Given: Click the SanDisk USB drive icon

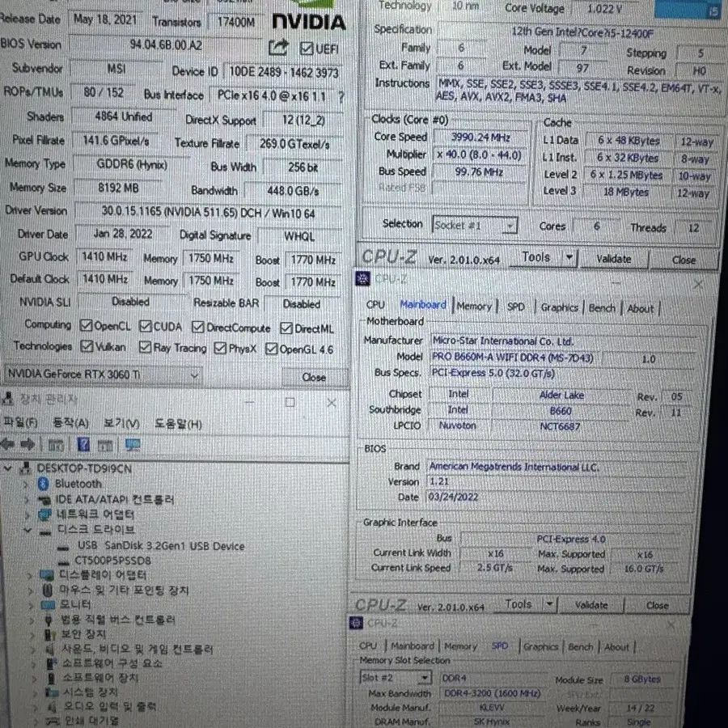Looking at the screenshot, I should [63, 547].
